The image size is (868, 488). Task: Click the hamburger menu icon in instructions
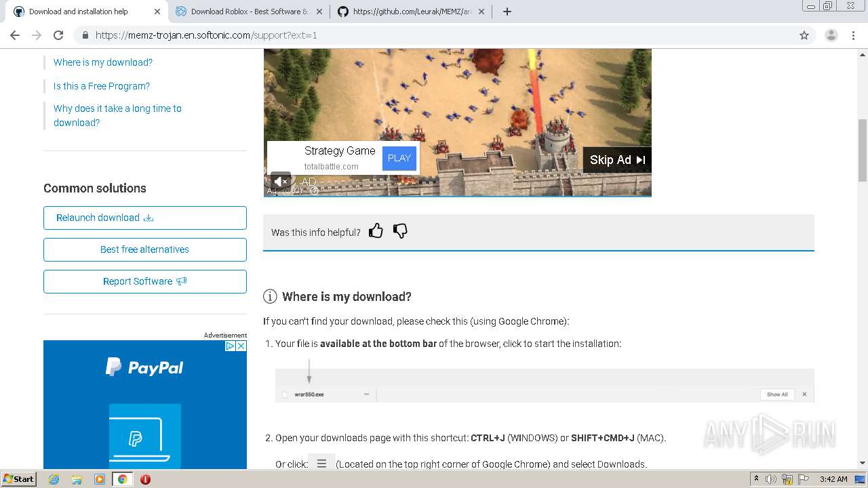321,464
